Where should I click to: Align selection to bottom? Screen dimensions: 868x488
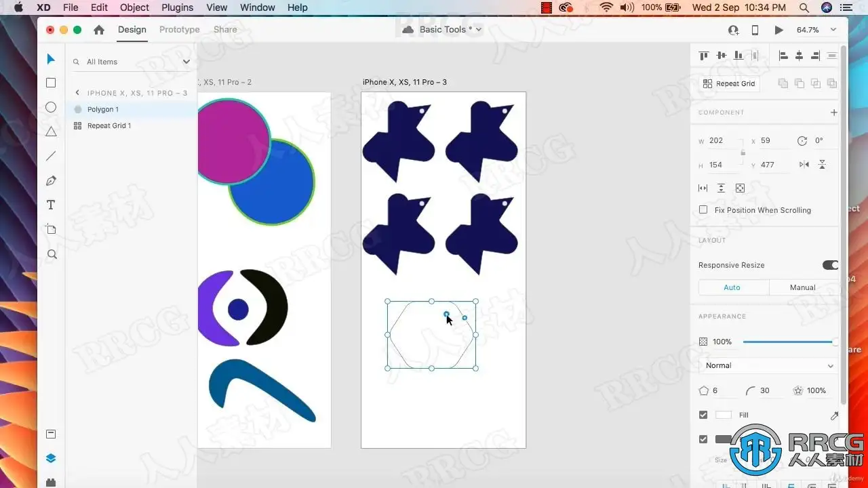point(738,56)
